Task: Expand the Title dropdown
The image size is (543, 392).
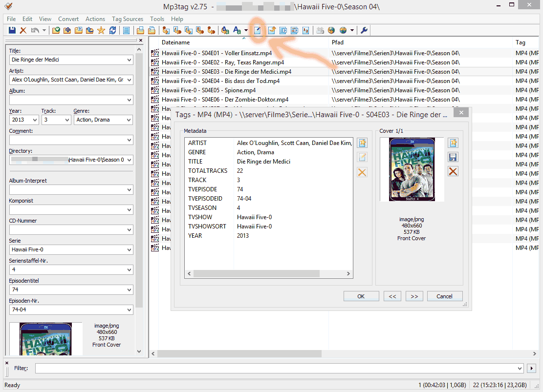Action: [x=129, y=60]
